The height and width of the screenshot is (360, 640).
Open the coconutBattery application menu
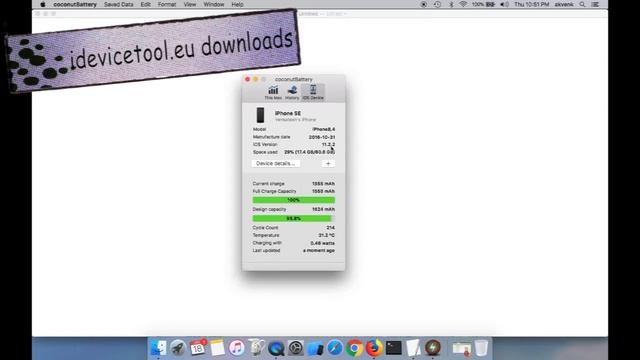[75, 4]
